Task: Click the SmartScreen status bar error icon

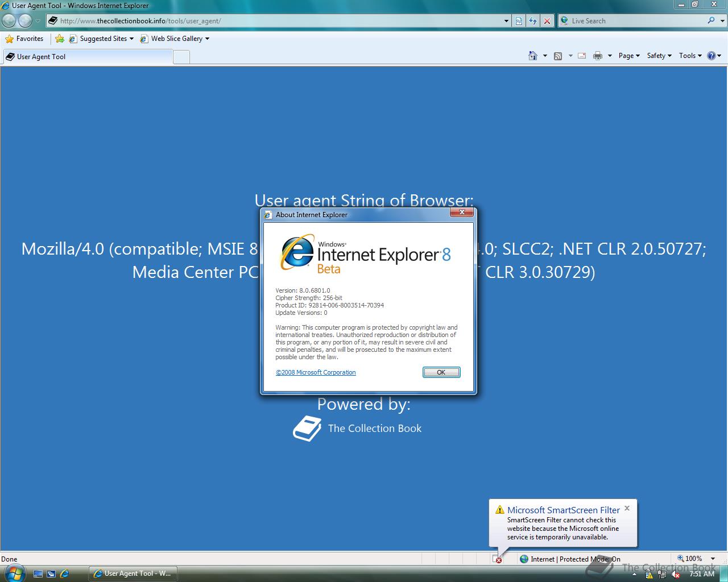Action: 498,559
